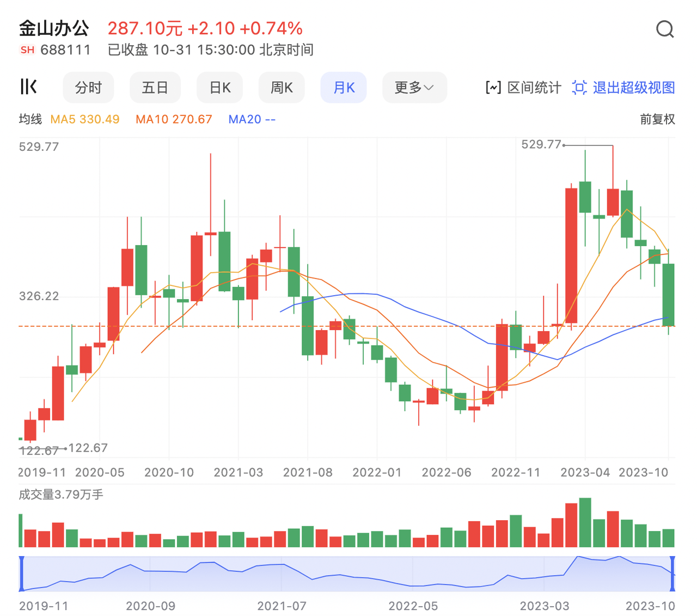This screenshot has width=697, height=616.
Task: Select the 月K tab
Action: tap(344, 88)
